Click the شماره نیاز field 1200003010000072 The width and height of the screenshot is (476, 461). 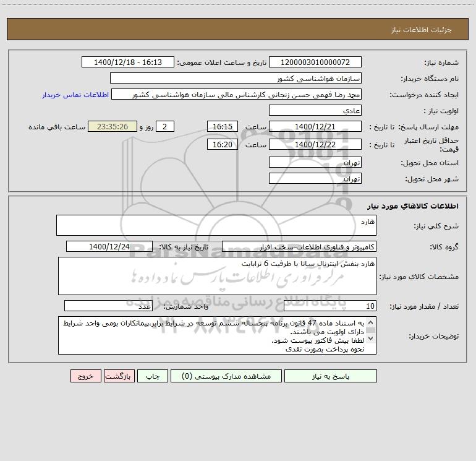pos(315,62)
